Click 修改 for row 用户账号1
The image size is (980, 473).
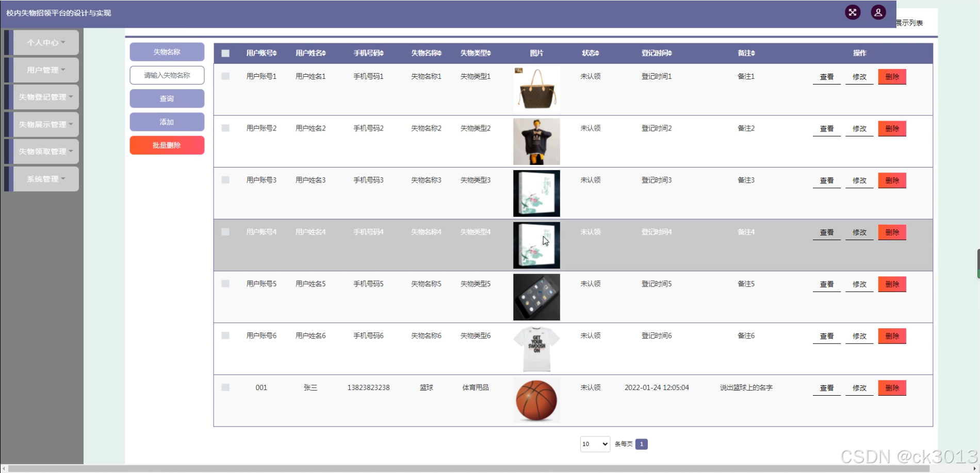859,77
